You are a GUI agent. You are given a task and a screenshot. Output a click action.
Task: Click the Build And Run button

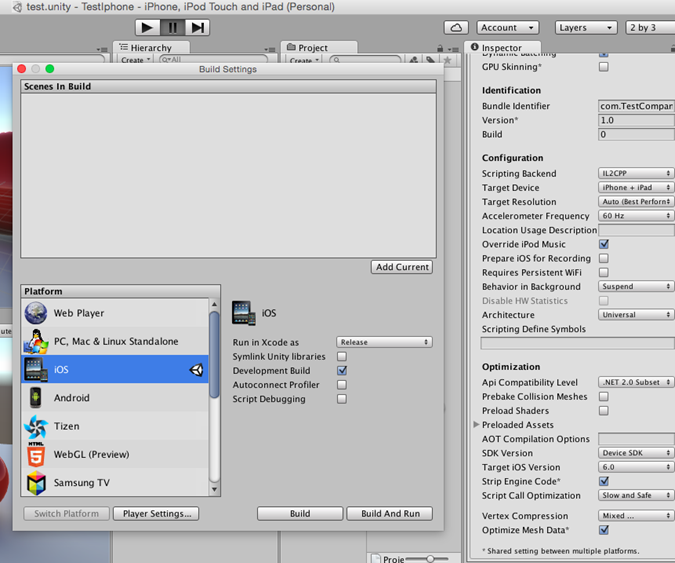click(x=390, y=513)
